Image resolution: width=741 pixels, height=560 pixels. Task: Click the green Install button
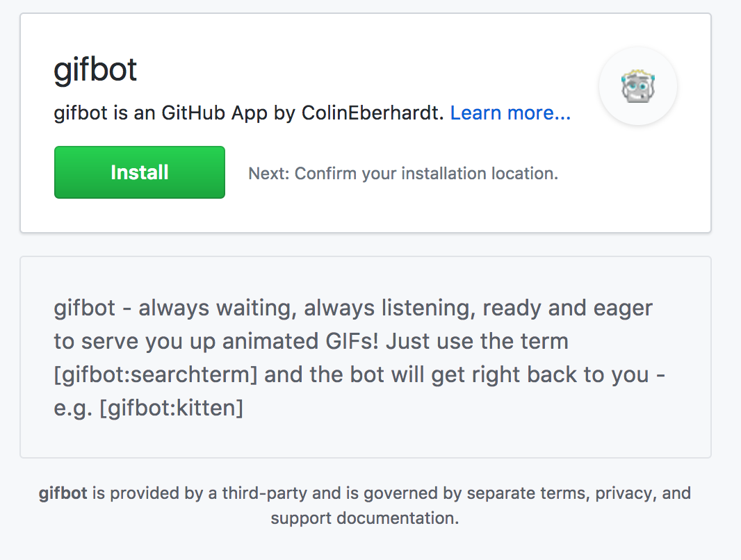139,172
